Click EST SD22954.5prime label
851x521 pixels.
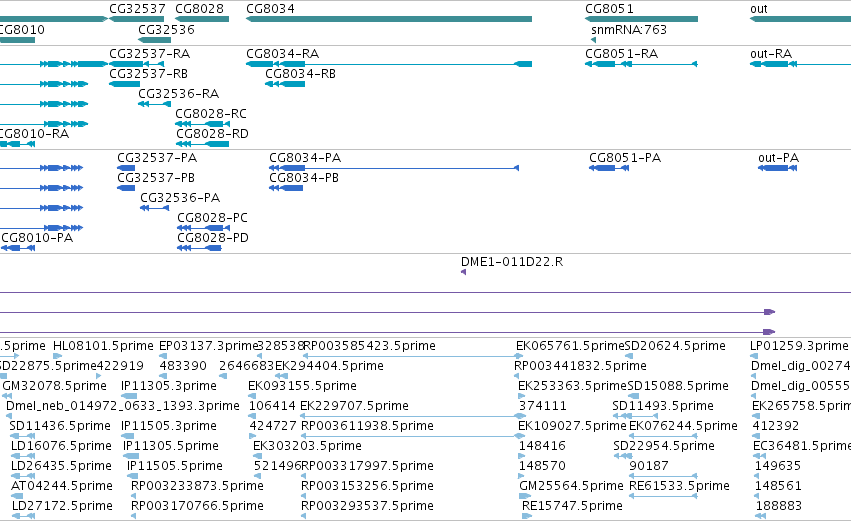[x=664, y=447]
